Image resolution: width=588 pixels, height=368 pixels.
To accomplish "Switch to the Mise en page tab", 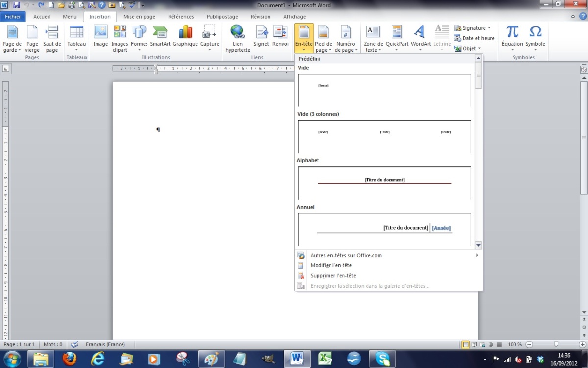I will [x=139, y=17].
